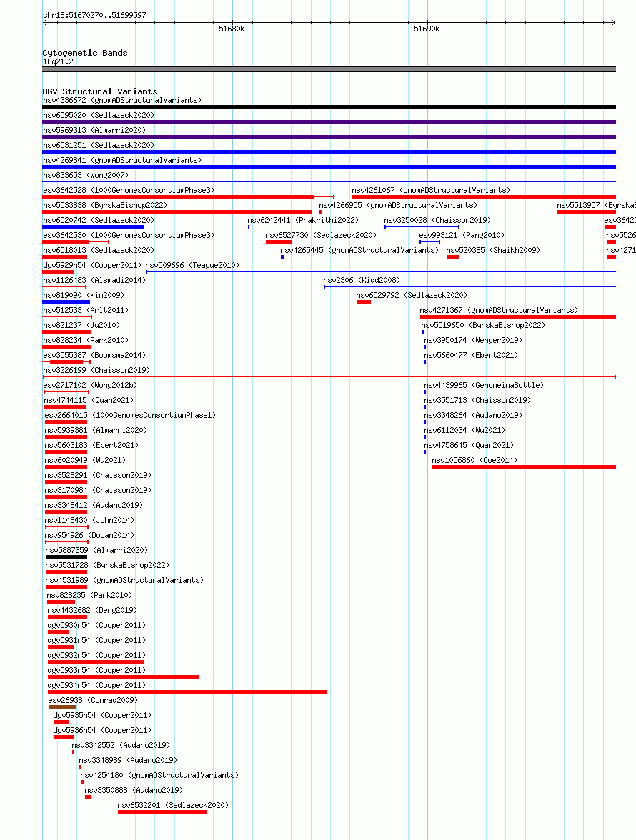Open nsv3348264 (Audano2019) label
Viewport: 636px width, 840px height.
[473, 415]
